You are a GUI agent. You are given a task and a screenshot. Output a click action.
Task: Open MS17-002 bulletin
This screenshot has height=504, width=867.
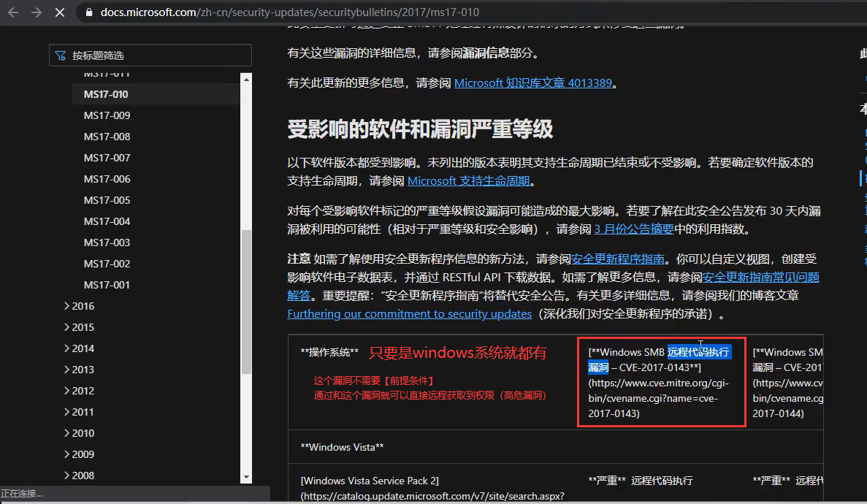click(107, 264)
